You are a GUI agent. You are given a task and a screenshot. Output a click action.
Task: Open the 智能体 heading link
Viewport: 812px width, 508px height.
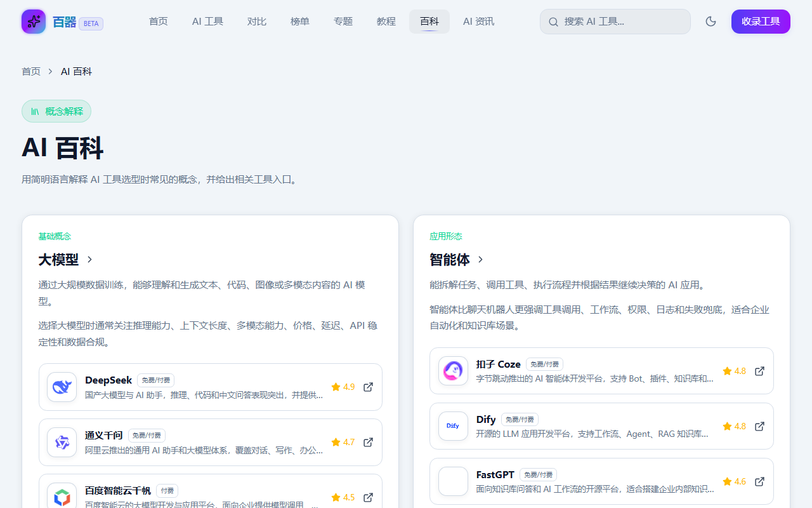tap(450, 259)
